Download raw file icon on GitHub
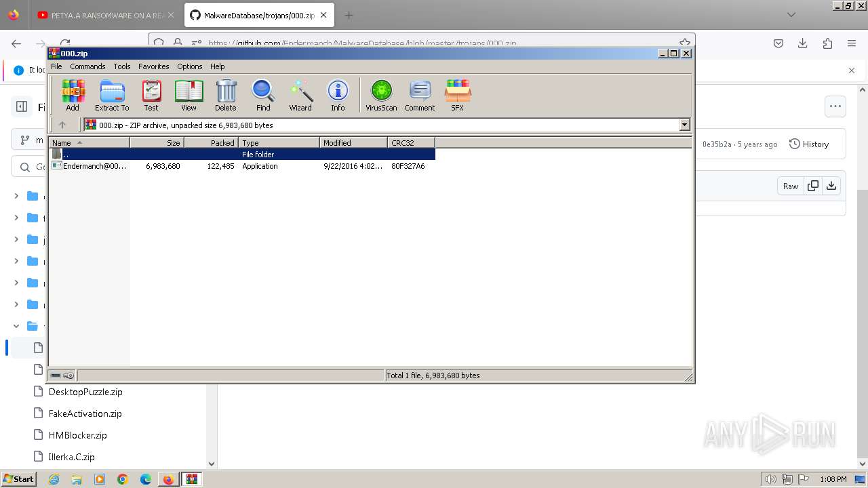This screenshot has width=868, height=488. point(831,186)
